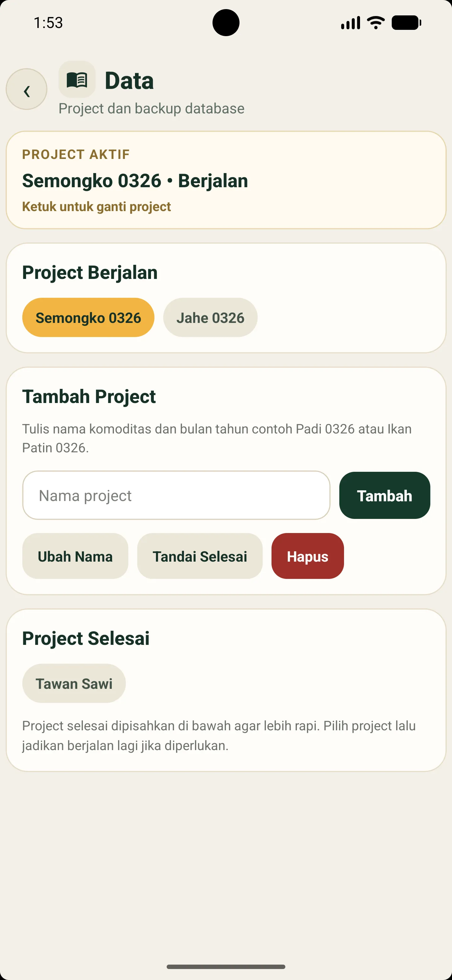The image size is (452, 980).
Task: Select the Semongko 0326 project chip
Action: point(88,317)
